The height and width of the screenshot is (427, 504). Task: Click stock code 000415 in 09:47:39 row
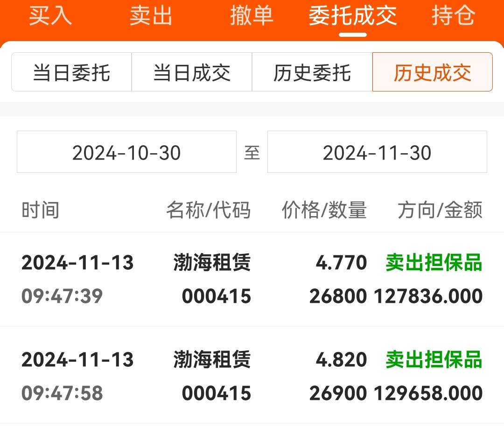[x=217, y=296]
